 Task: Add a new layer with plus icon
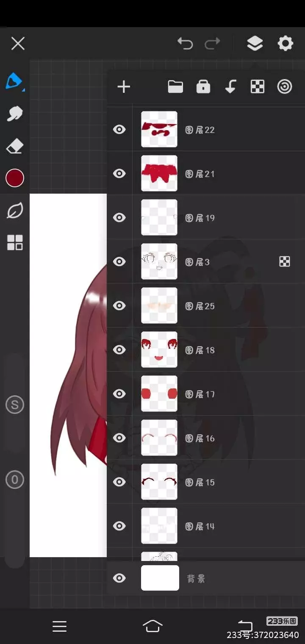coord(124,87)
